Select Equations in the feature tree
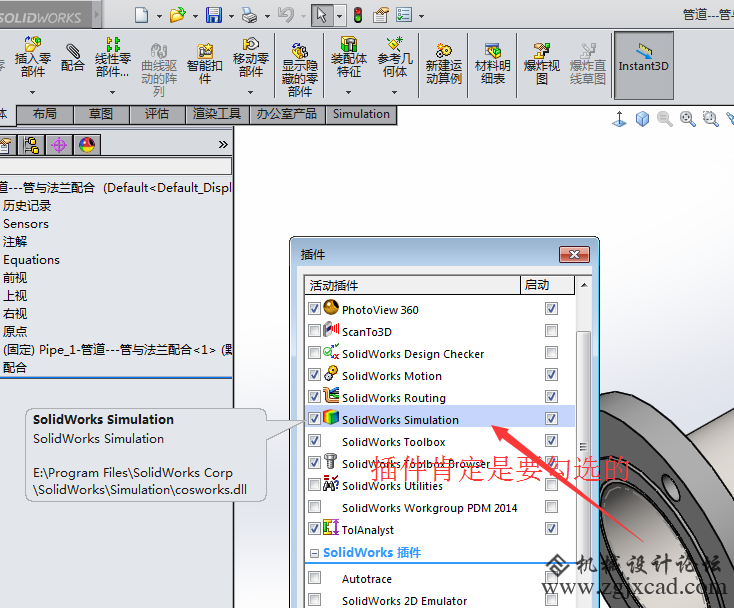This screenshot has width=734, height=608. (x=31, y=260)
